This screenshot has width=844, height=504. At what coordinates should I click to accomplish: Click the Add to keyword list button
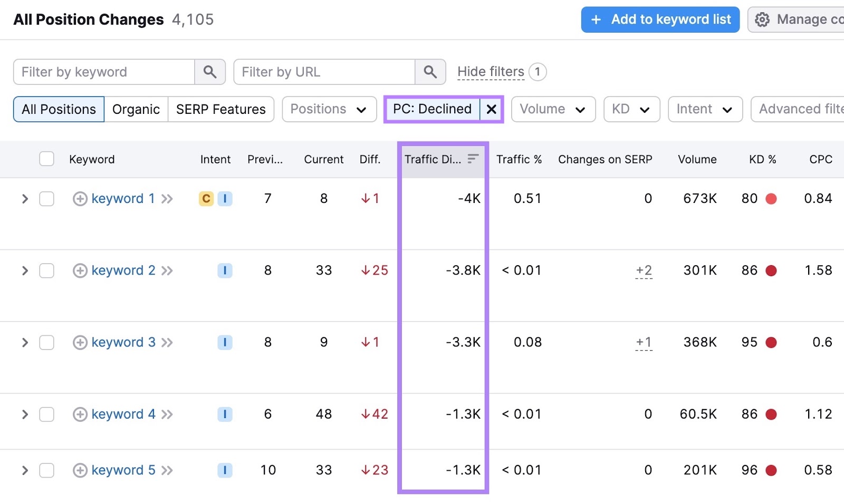click(659, 19)
